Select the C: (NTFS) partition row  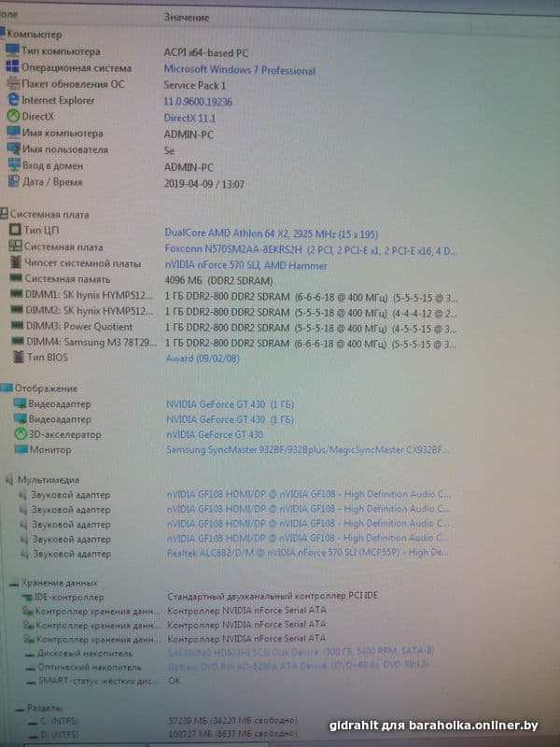[161, 721]
